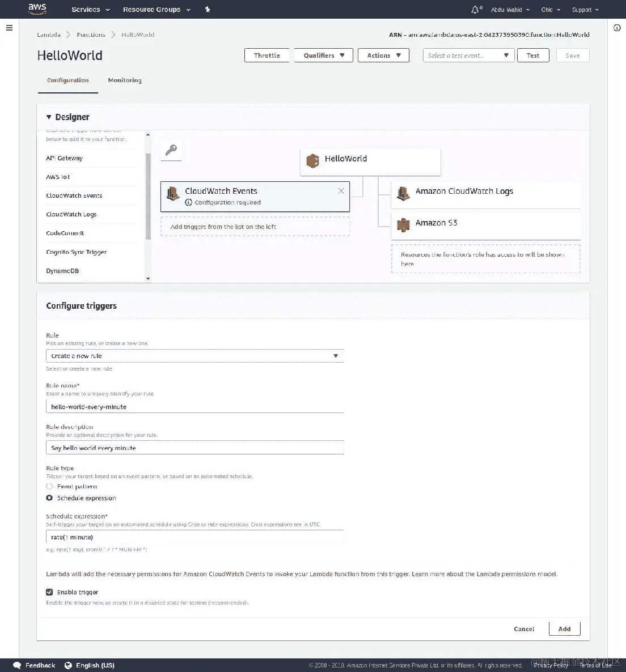Open the hamburger side menu
Screen dimensions: 626x672
coord(9,28)
